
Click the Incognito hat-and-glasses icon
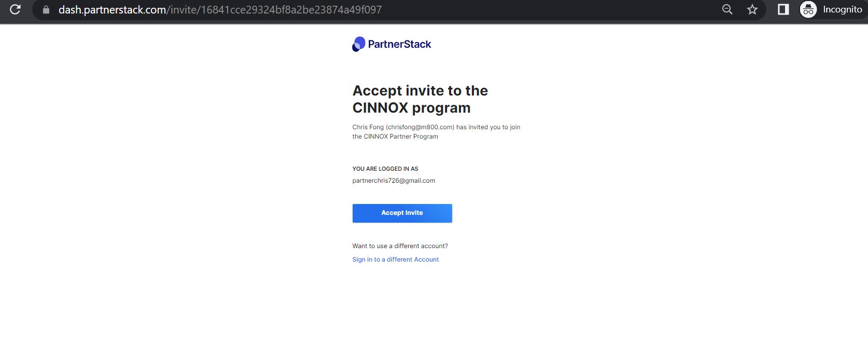(808, 9)
